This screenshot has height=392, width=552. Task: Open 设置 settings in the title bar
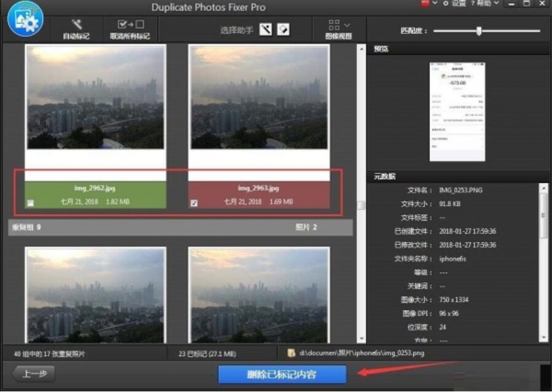coord(454,3)
